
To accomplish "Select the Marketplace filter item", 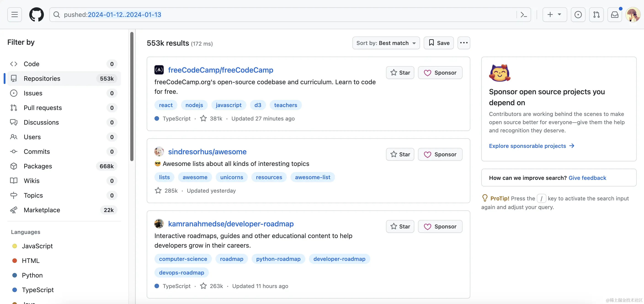I will point(42,210).
